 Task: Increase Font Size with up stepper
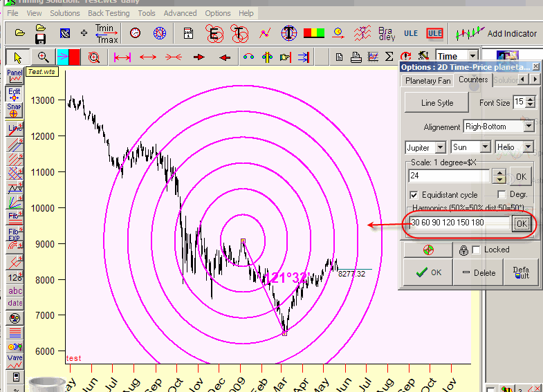click(531, 100)
